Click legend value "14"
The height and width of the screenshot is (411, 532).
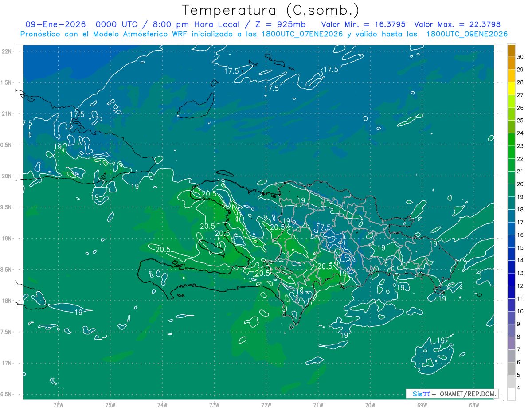520,260
